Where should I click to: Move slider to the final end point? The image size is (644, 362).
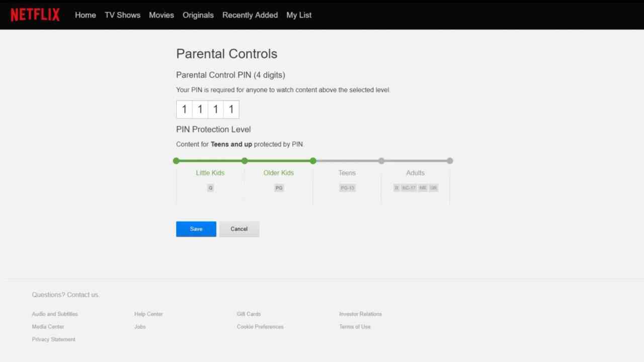pyautogui.click(x=450, y=161)
